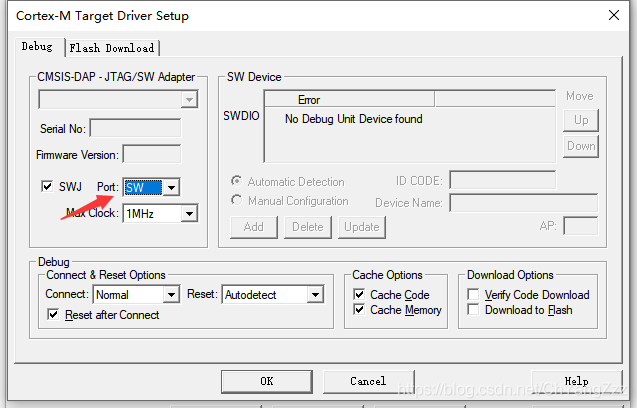Viewport: 637px width, 408px height.
Task: Click the Delete device button
Action: pyautogui.click(x=308, y=227)
